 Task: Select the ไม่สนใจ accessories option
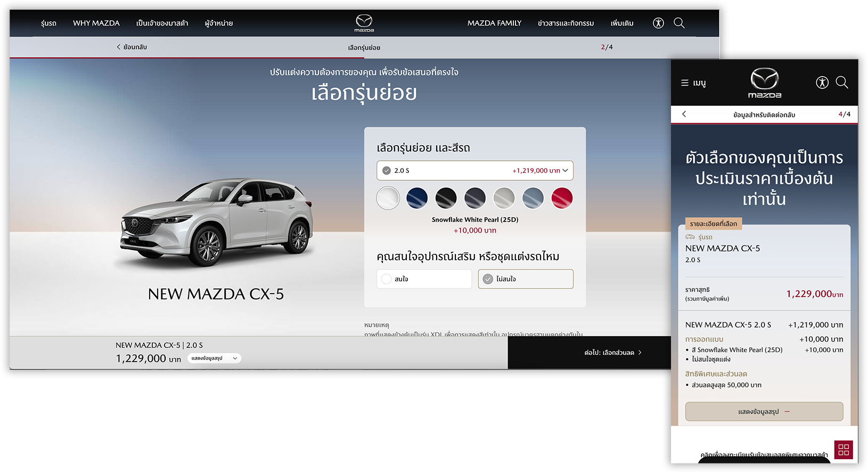click(x=525, y=279)
